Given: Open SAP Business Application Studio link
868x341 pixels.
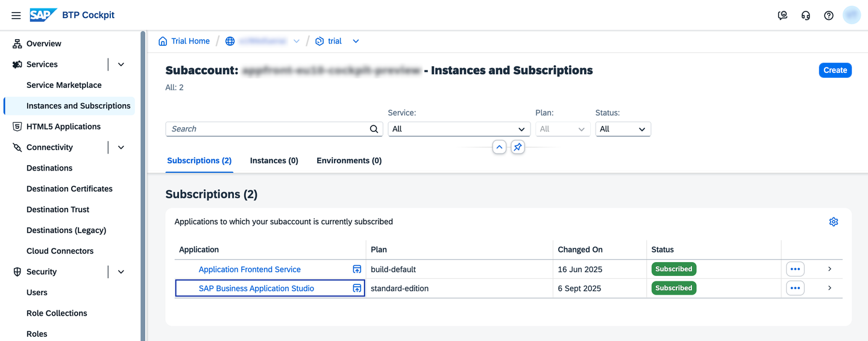Looking at the screenshot, I should pos(256,289).
